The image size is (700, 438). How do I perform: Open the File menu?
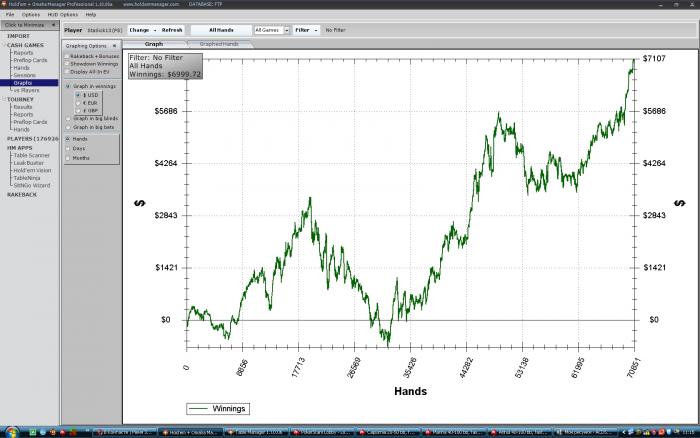(x=10, y=15)
